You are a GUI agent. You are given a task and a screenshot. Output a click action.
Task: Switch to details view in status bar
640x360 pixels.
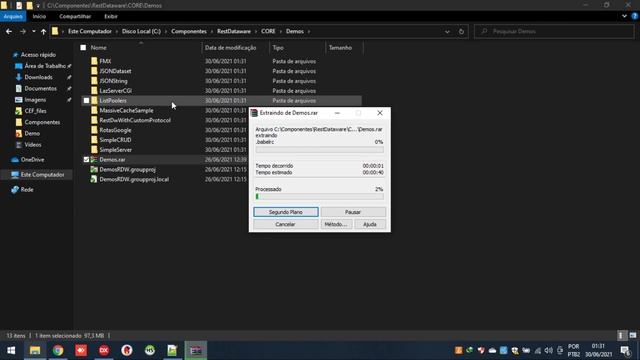621,336
